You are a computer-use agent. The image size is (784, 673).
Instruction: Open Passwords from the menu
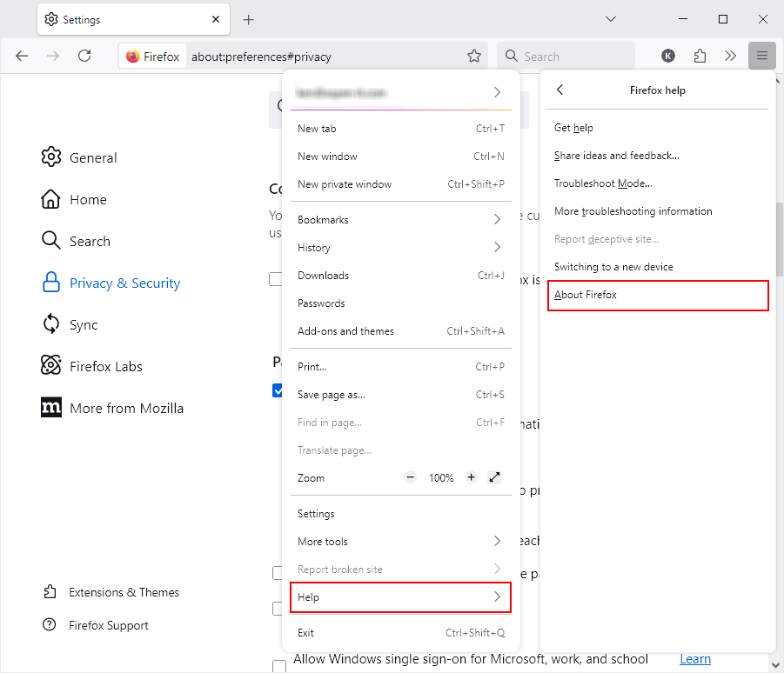400,303
